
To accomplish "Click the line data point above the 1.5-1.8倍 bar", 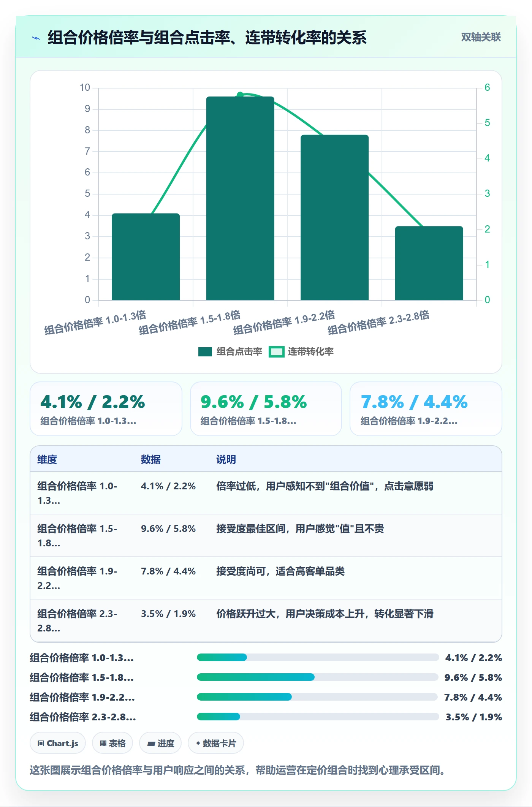I will point(240,95).
